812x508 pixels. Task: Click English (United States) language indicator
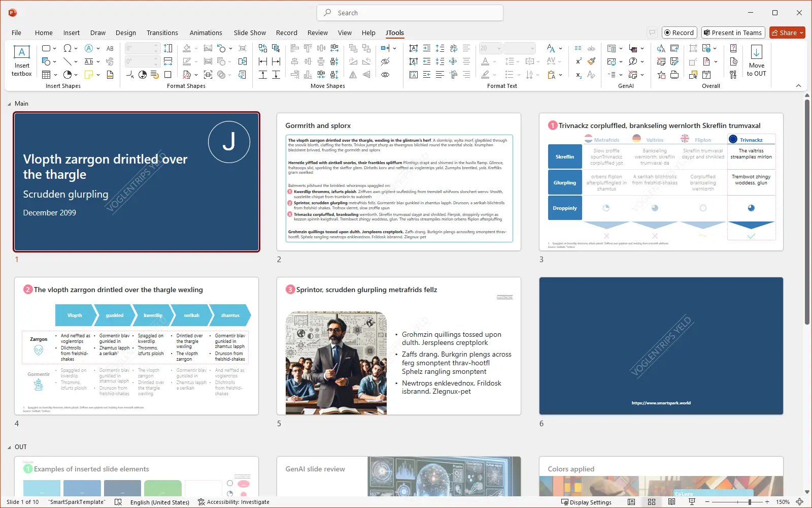pyautogui.click(x=159, y=502)
